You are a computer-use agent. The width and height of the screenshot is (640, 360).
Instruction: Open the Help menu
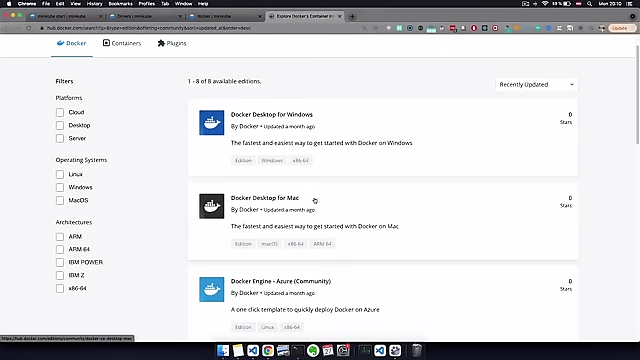[203, 4]
